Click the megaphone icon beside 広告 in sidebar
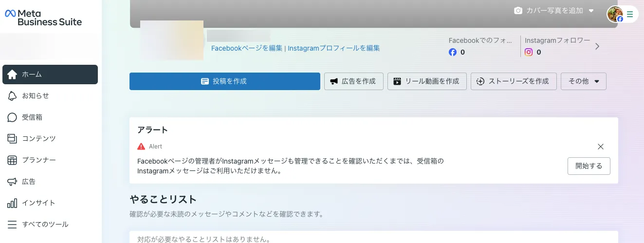Screen dimensions: 644x243 coord(12,182)
